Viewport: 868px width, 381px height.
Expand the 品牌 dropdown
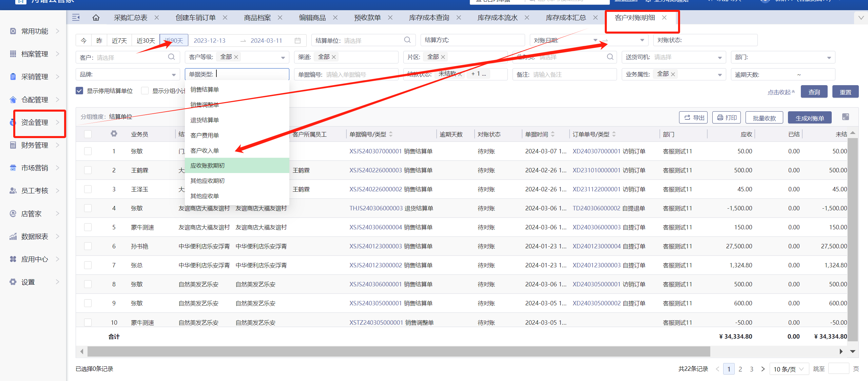[x=174, y=75]
